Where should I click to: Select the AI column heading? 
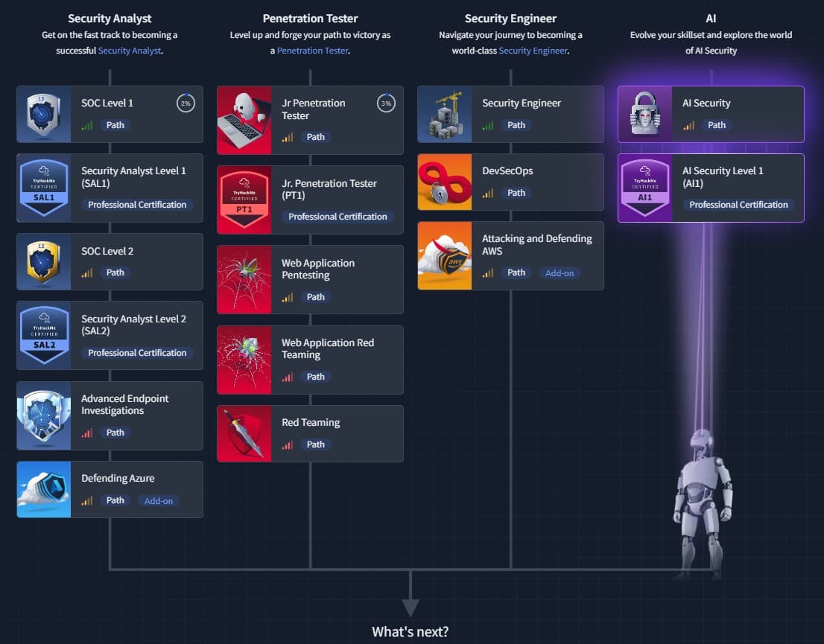(711, 19)
